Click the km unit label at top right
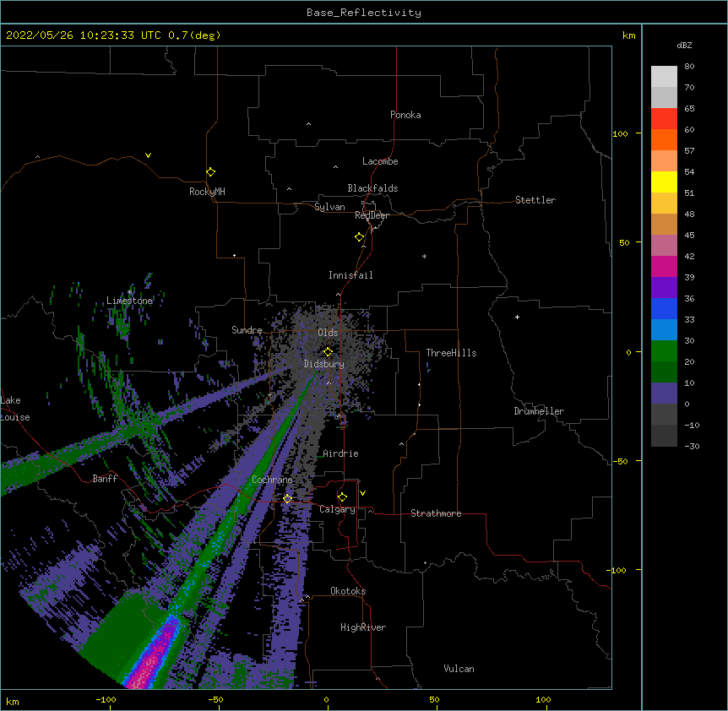Screen dimensions: 728x711 (628, 35)
